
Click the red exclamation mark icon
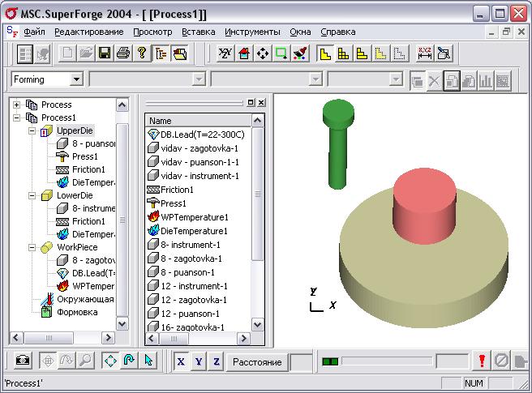482,361
